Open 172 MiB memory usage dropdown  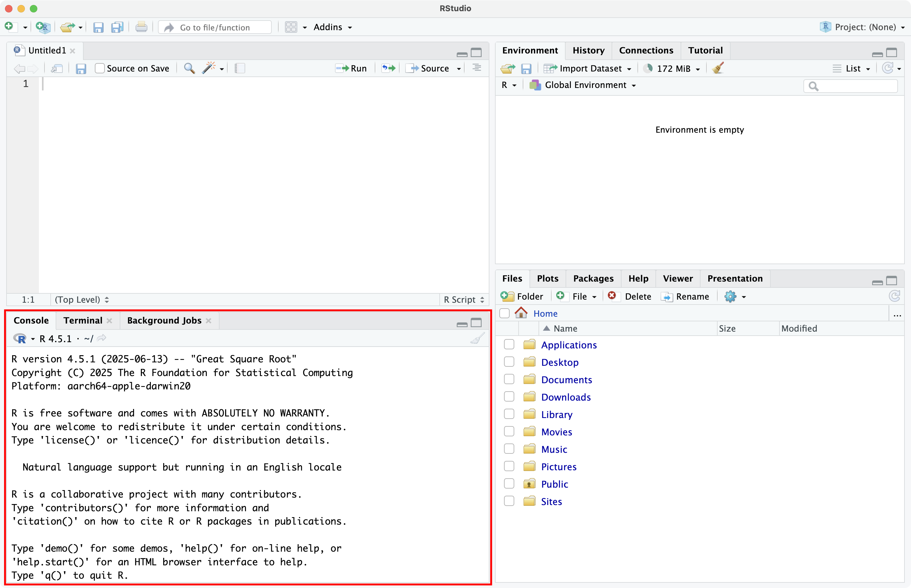(672, 68)
